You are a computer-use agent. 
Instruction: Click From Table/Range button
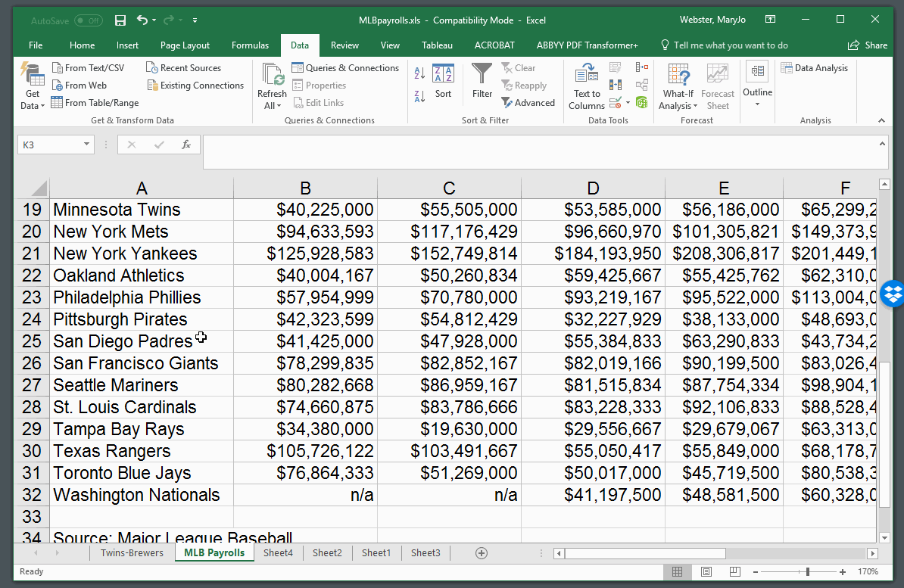tap(95, 103)
